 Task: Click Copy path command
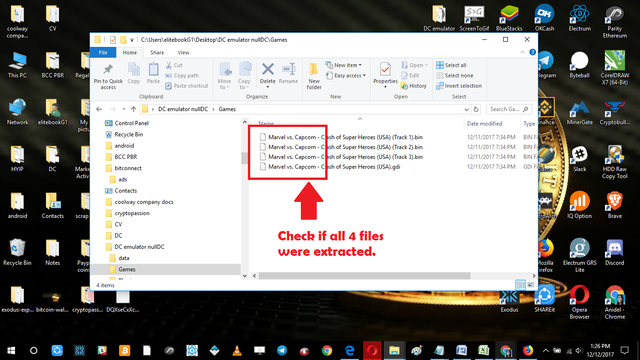coord(182,76)
